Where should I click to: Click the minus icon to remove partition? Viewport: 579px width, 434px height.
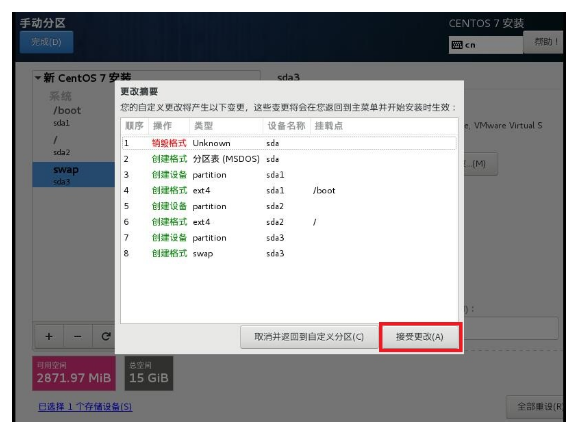click(x=78, y=336)
